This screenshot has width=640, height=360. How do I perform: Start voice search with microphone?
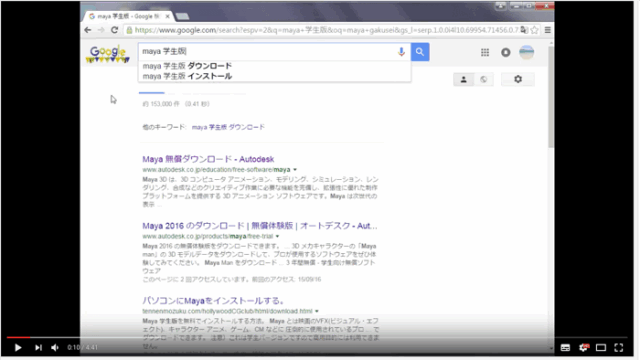click(x=401, y=52)
